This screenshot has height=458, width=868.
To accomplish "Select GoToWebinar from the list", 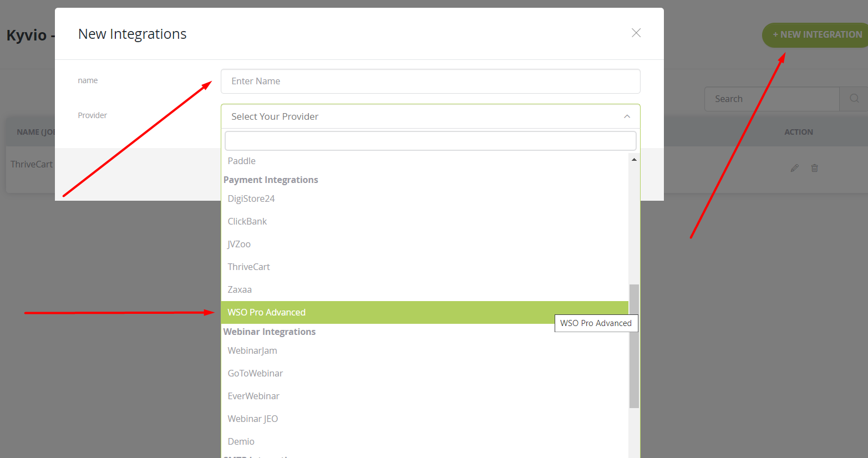I will [x=425, y=373].
